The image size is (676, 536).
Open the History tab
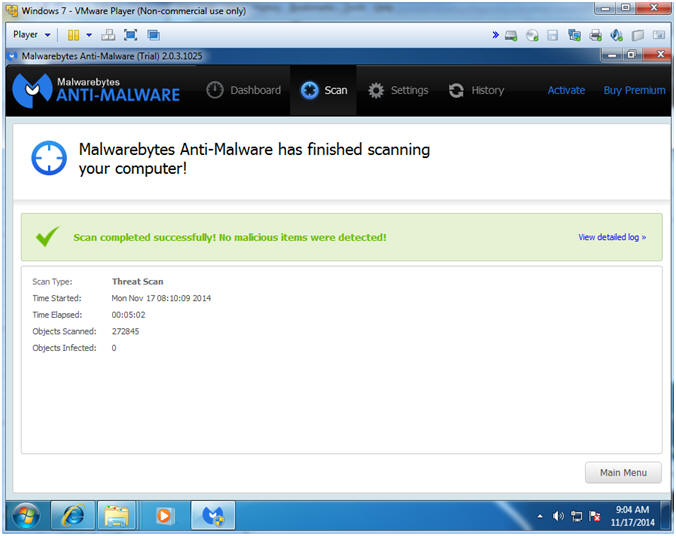pyautogui.click(x=476, y=90)
